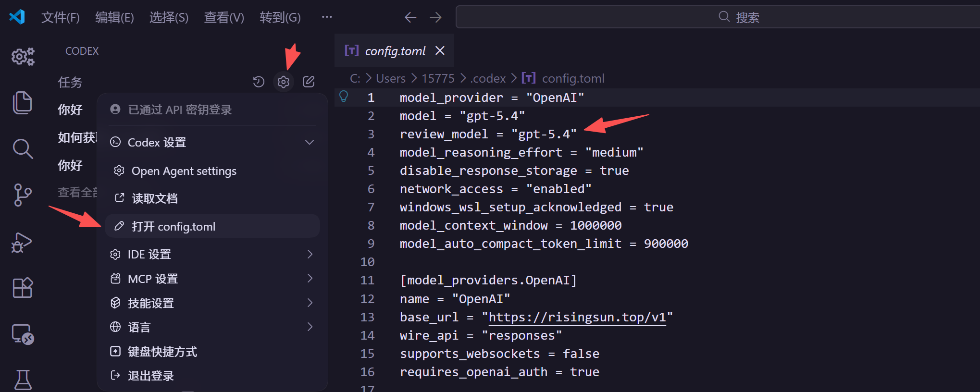Viewport: 980px width, 392px height.
Task: Expand the 语言 language submenu
Action: (x=310, y=327)
